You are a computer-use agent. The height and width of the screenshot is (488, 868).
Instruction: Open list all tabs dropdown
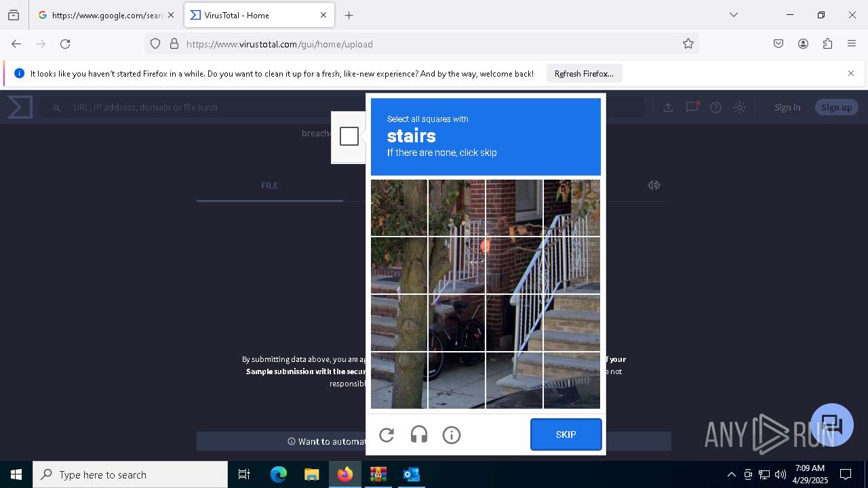[x=734, y=15]
